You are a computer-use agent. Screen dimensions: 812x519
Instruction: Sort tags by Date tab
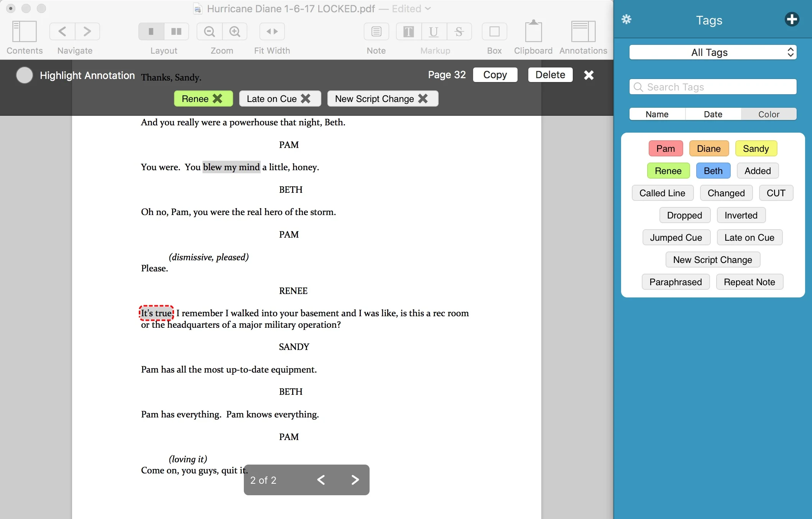click(713, 114)
